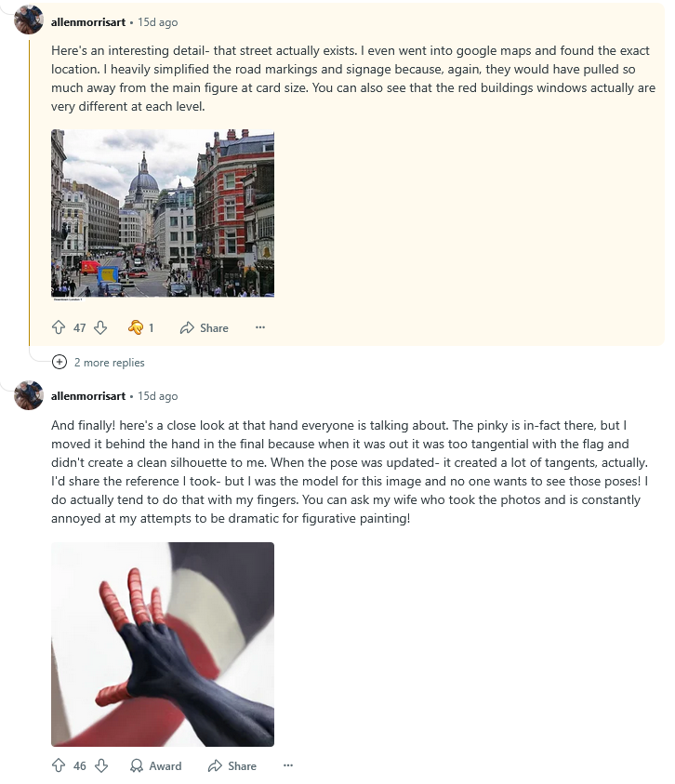Upvote the second comment with 46 votes
Viewport: 675px width, 784px height.
59,765
